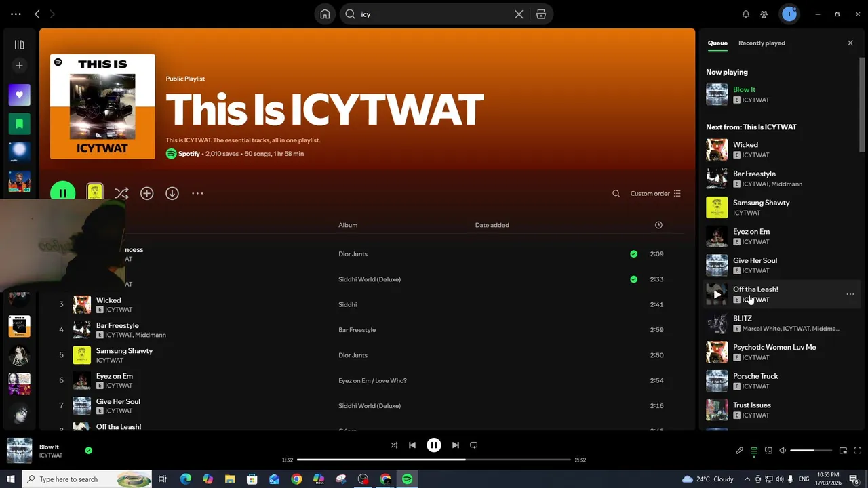Mute the volume speaker icon
868x488 pixels.
(x=783, y=451)
